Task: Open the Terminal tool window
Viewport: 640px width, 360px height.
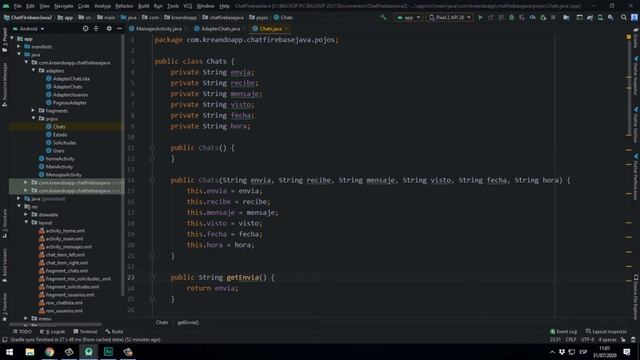Action: [85, 331]
